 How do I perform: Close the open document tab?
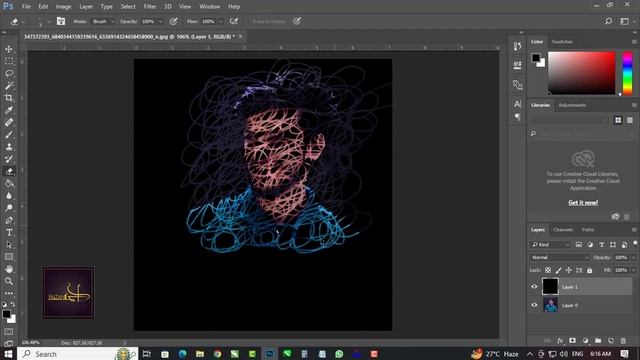pyautogui.click(x=240, y=36)
